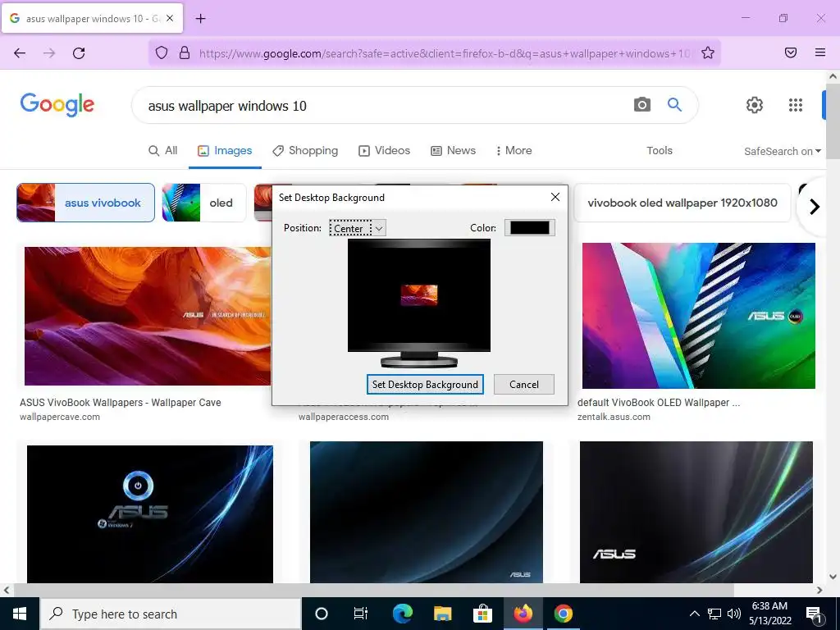The width and height of the screenshot is (840, 630).
Task: Show hidden tray icons chevron
Action: (x=694, y=614)
